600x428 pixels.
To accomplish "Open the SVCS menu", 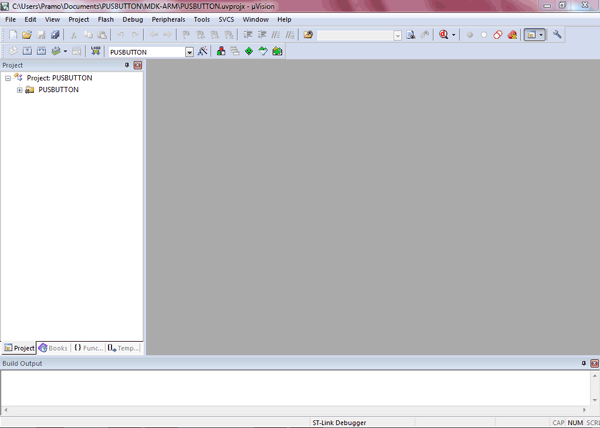I will pyautogui.click(x=226, y=20).
